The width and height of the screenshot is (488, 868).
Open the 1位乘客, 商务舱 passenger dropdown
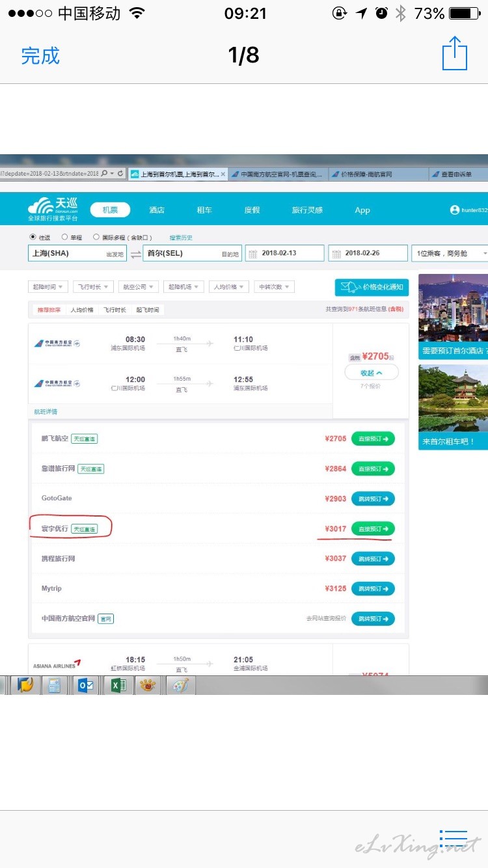tap(450, 253)
